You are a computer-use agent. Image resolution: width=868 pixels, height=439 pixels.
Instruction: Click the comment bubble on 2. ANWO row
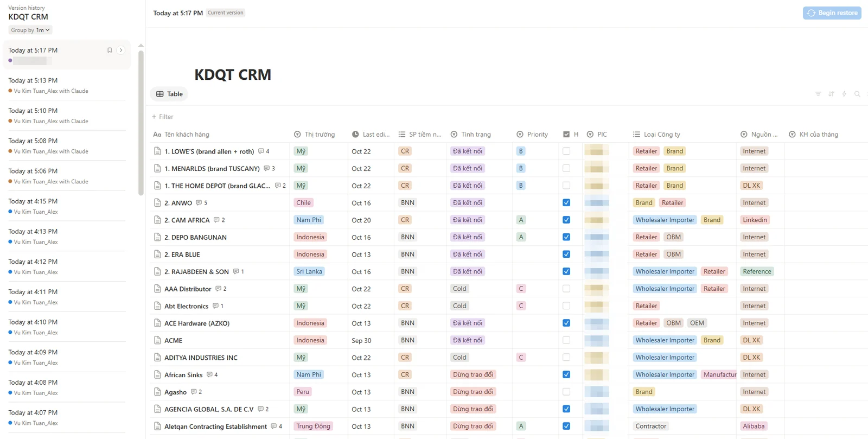pos(199,203)
